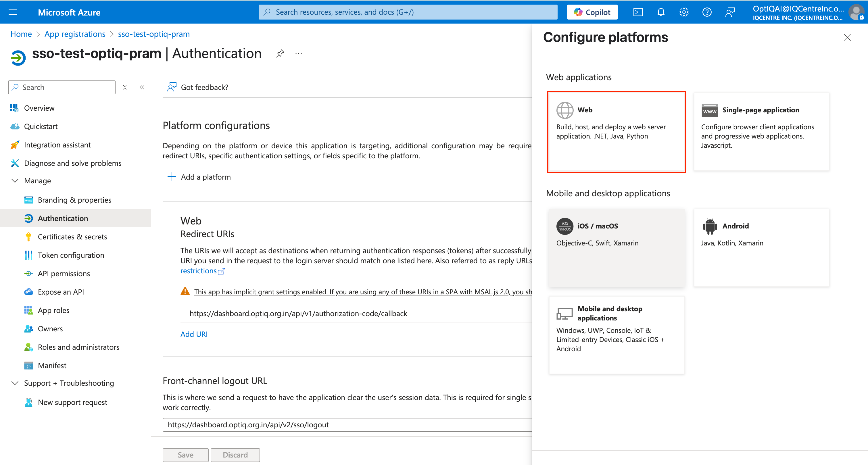
Task: Open the help question mark menu
Action: (x=706, y=12)
